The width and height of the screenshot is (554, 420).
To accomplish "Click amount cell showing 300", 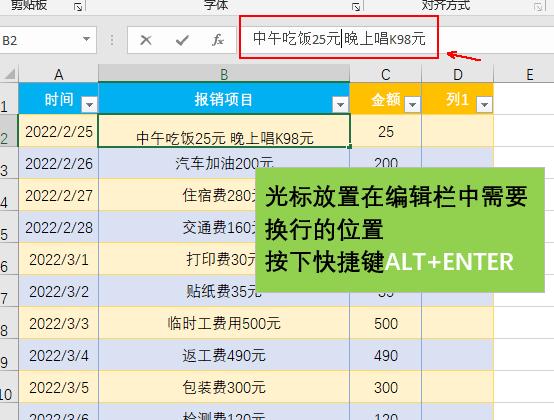I will pyautogui.click(x=385, y=387).
